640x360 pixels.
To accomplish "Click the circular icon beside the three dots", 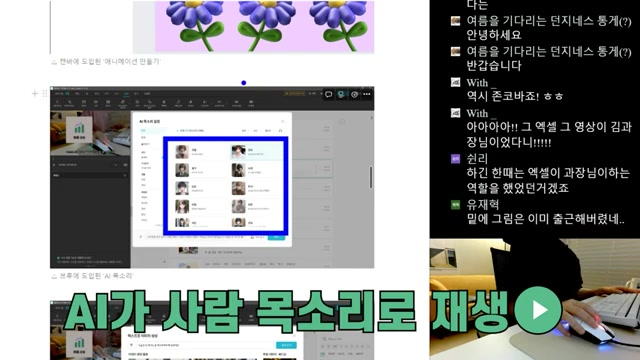I will click(x=354, y=94).
